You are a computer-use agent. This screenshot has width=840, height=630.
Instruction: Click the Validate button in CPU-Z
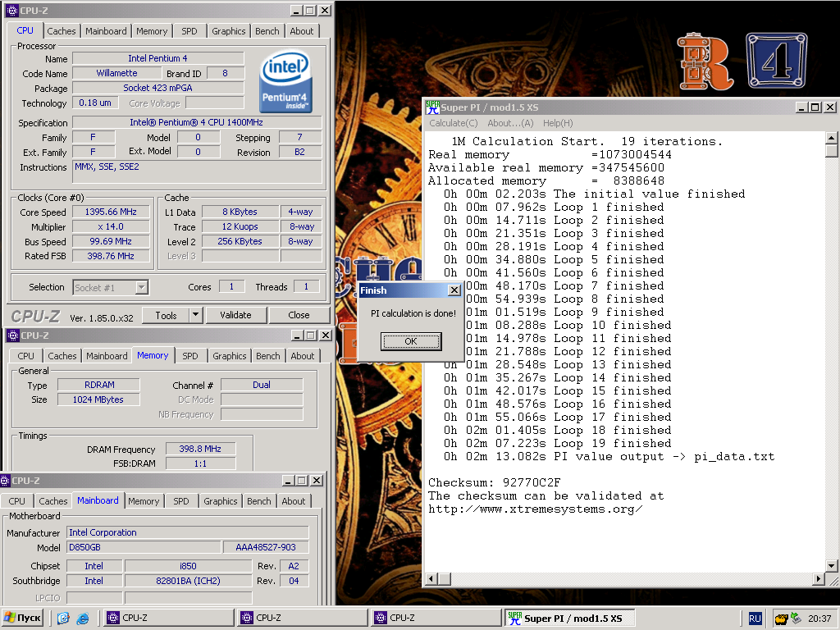pyautogui.click(x=235, y=315)
